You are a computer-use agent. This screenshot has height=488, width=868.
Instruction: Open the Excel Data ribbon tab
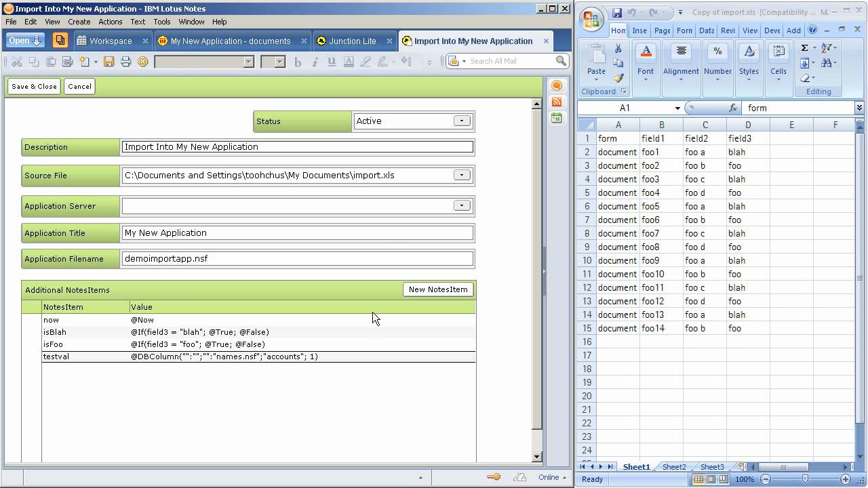[x=707, y=30]
